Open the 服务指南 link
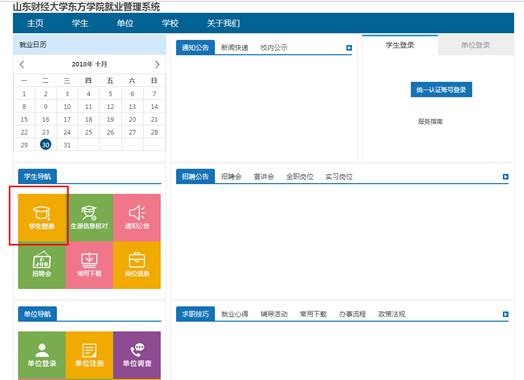 point(430,121)
